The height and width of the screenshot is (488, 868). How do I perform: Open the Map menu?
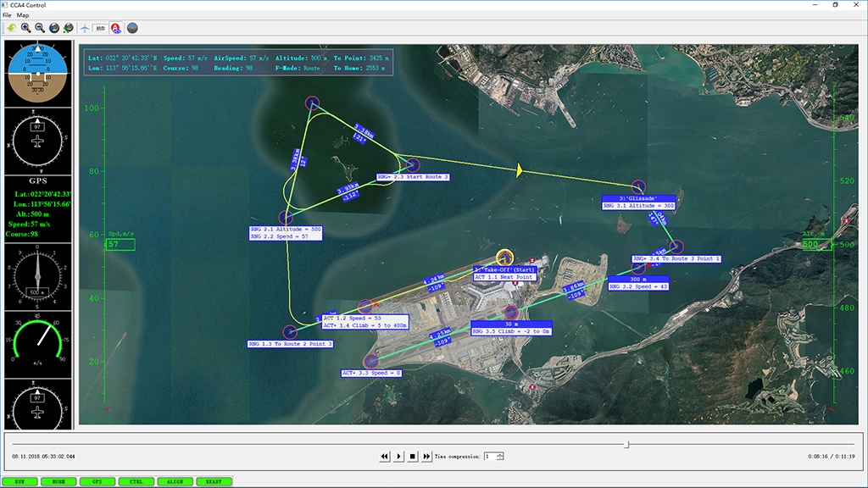[23, 15]
